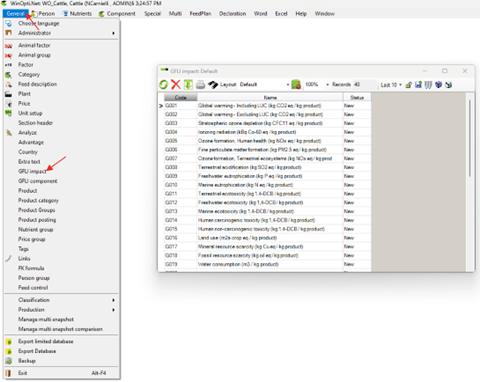Open the Layout Default dropdown
Screen dimensions: 480x382
(x=288, y=85)
